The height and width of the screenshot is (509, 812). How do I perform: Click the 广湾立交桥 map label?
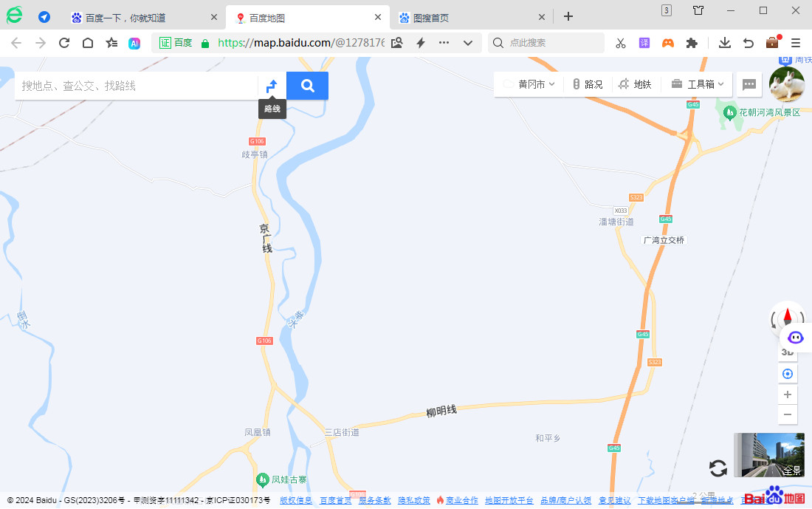(x=664, y=240)
